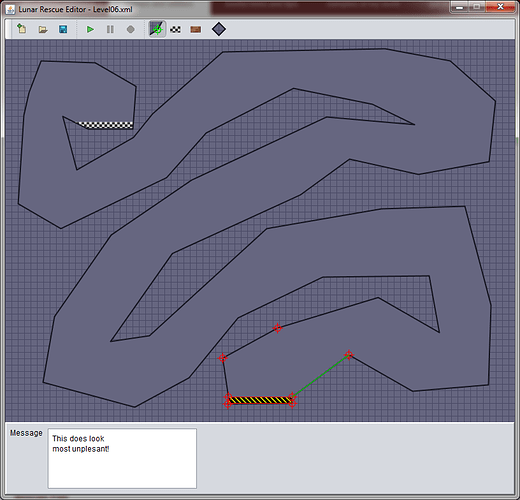Select the red vertex on the upper cave edge
This screenshot has width=520, height=500.
277,328
